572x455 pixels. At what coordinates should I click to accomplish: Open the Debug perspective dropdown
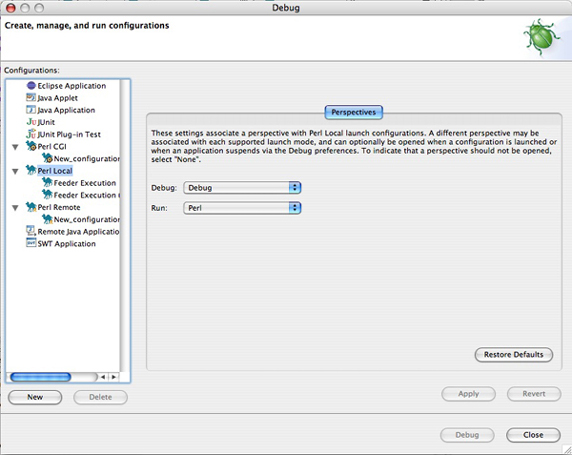click(242, 188)
